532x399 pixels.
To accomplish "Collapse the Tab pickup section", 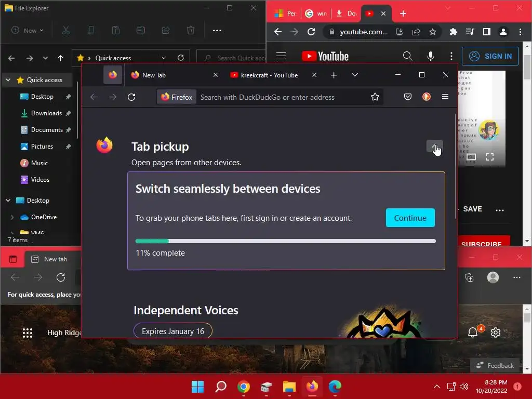I will 435,147.
